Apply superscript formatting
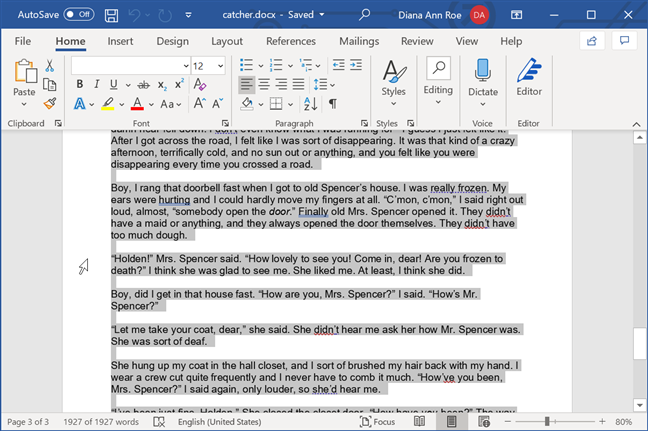 179,84
